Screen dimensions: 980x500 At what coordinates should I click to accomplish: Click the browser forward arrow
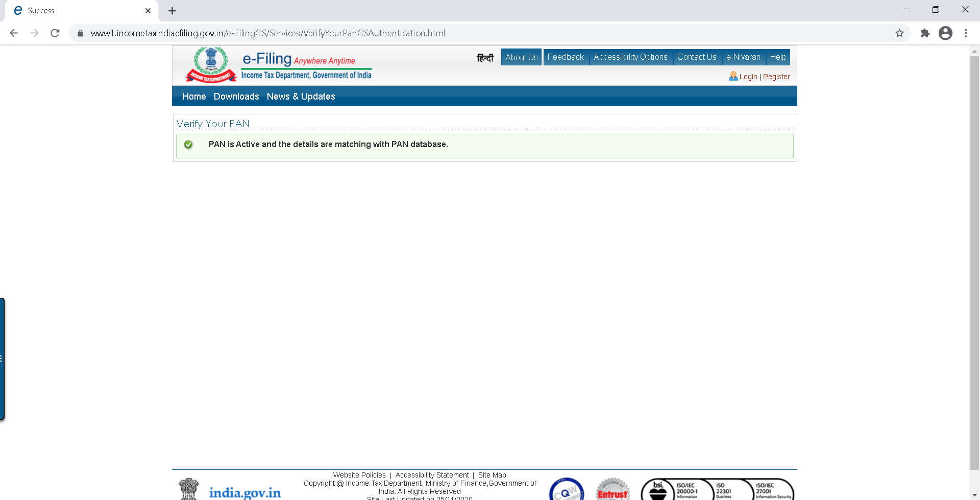pos(35,33)
